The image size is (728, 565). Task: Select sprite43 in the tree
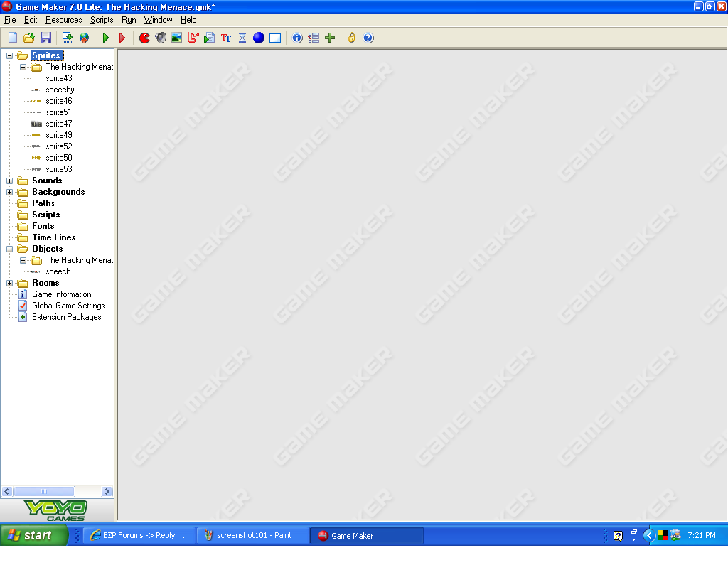(59, 78)
